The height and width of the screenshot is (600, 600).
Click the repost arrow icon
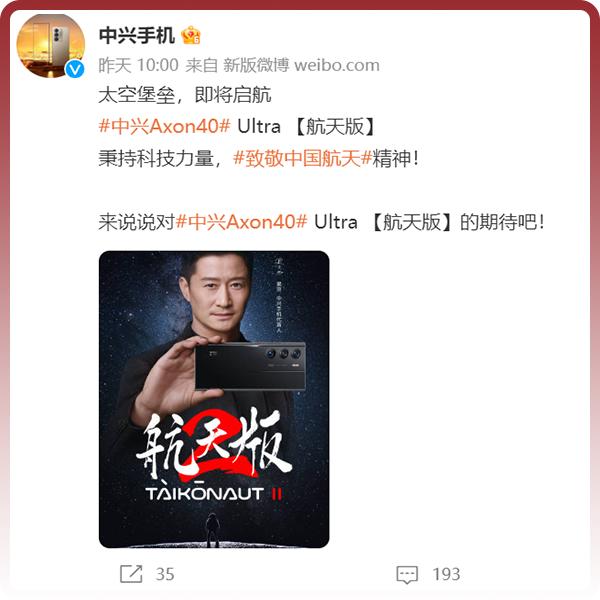click(x=131, y=574)
